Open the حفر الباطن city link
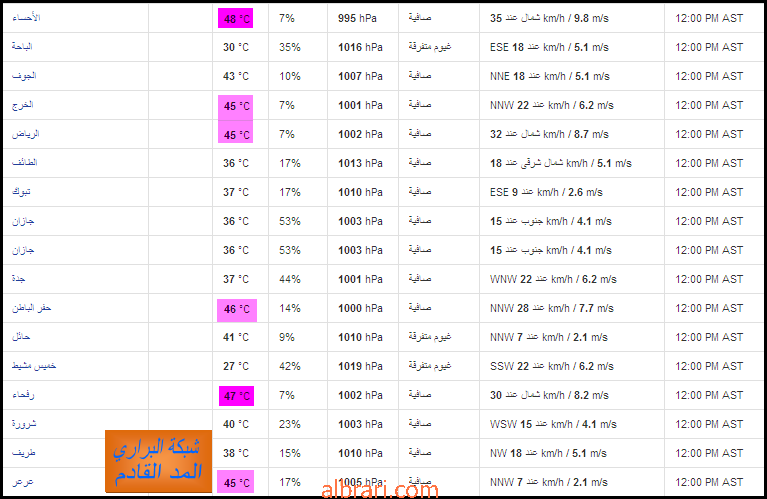This screenshot has width=767, height=499. coord(32,308)
